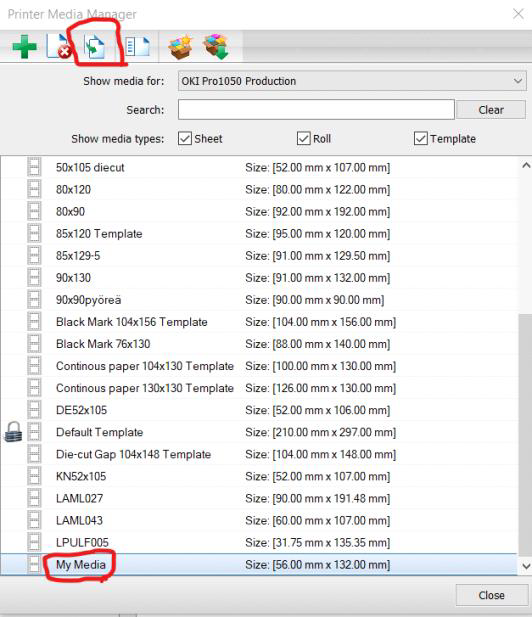
Task: Click the size text 210.00 mm x 297.00 mm
Action: (x=334, y=432)
